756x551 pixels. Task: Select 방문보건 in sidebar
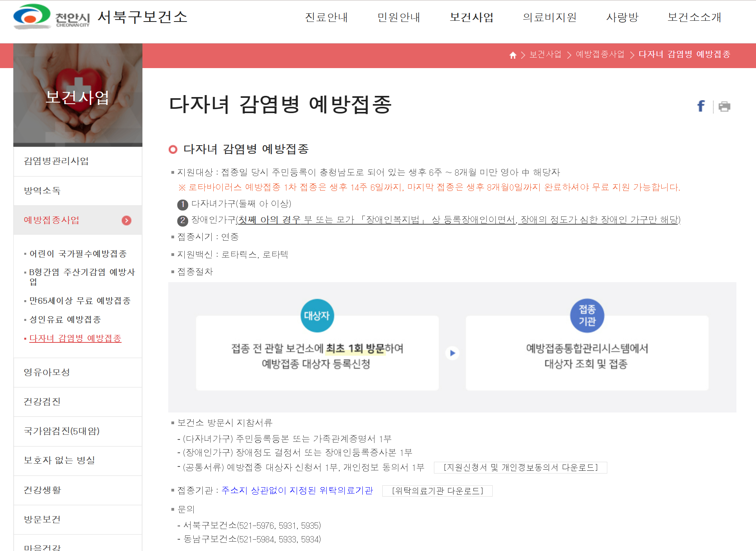[x=78, y=520]
